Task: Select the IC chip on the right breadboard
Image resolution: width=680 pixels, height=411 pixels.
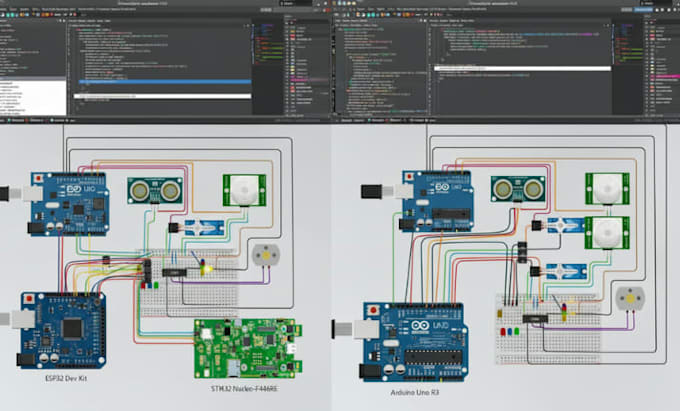Action: 535,319
